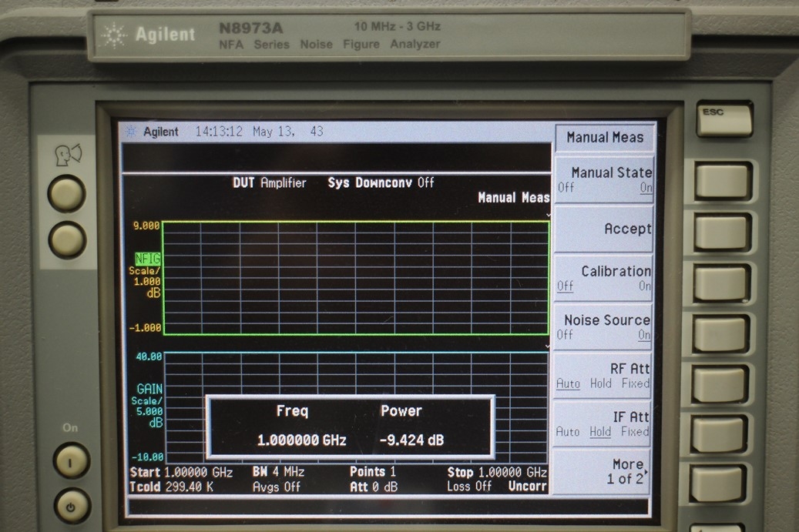The image size is (799, 532).
Task: Push the physical bezel key beside Accept
Action: point(723,231)
